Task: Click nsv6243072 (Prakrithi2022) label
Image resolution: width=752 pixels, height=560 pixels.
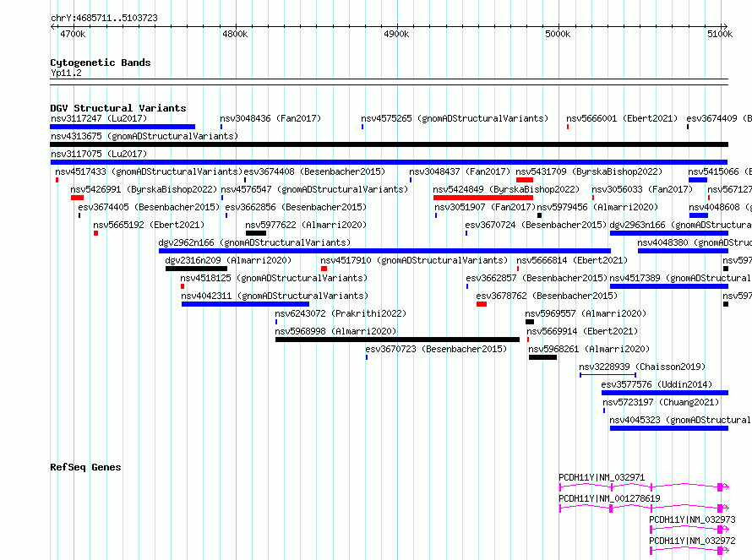Action: pyautogui.click(x=341, y=313)
